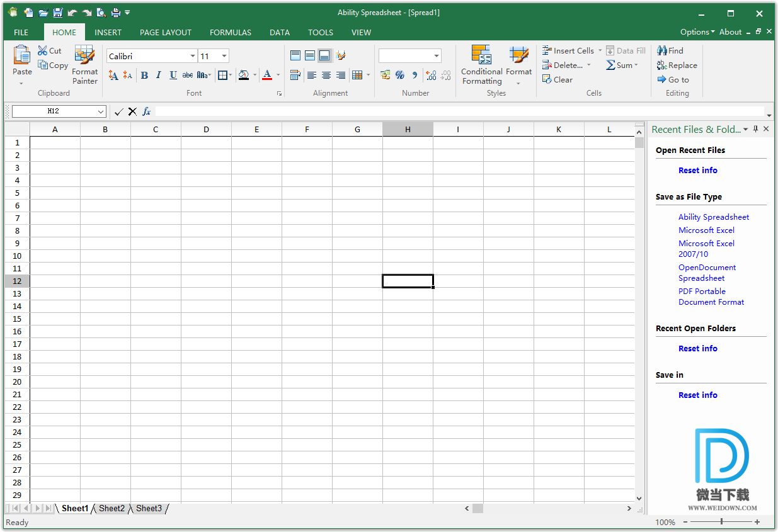Open the number format combo box
Screen dimensions: 778x532
pos(410,56)
